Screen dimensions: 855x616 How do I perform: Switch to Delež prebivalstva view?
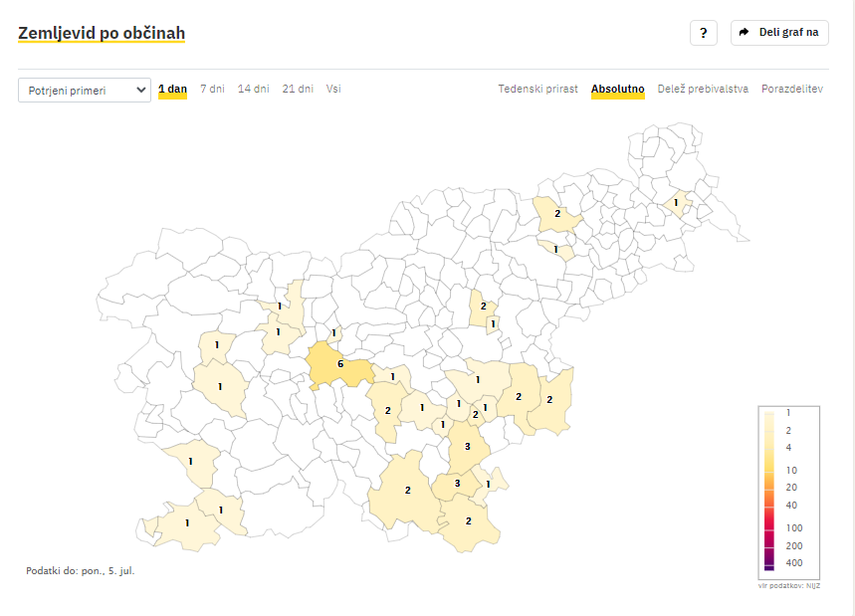(x=703, y=89)
